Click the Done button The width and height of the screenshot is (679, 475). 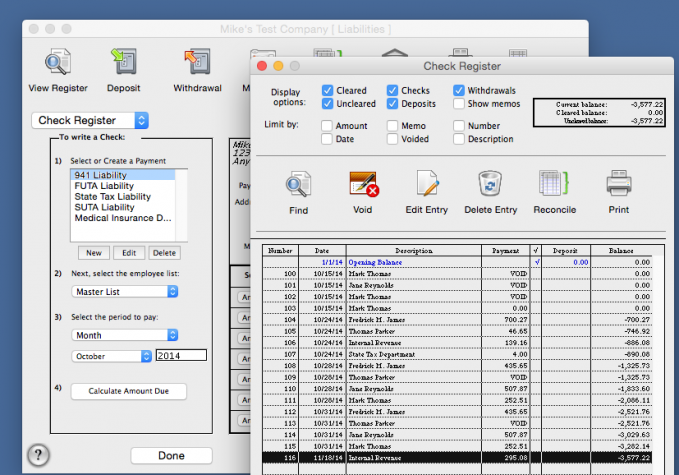[x=171, y=456]
